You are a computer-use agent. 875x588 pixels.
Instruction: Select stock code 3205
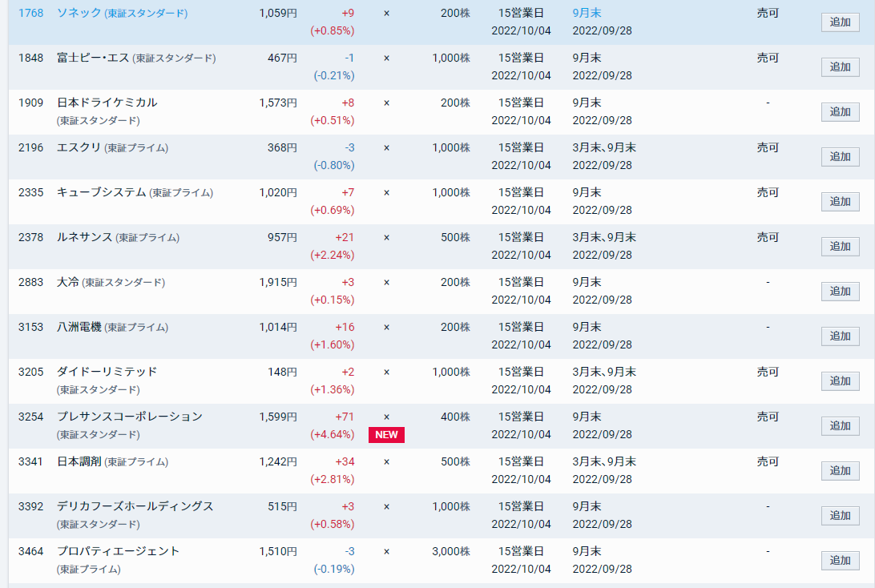30,372
